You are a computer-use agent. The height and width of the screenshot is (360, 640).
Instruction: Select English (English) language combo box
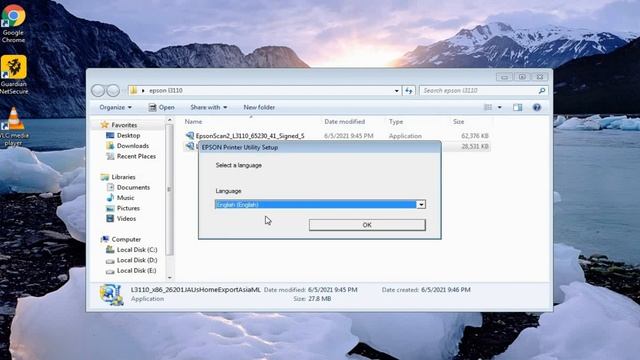[320, 204]
